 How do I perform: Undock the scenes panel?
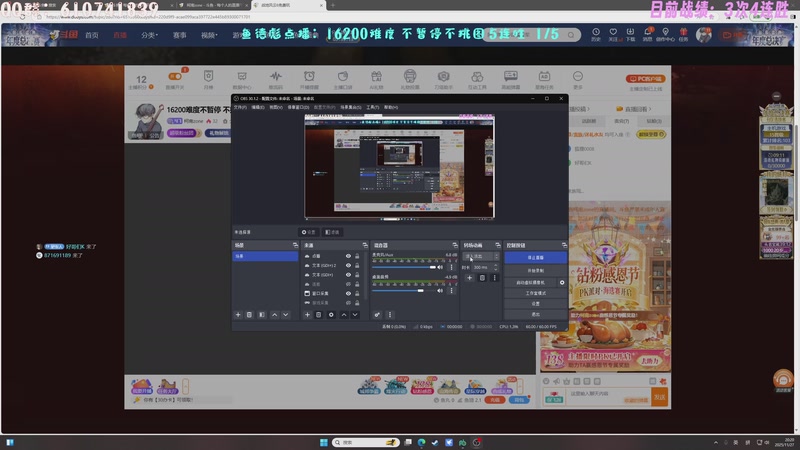tap(295, 245)
